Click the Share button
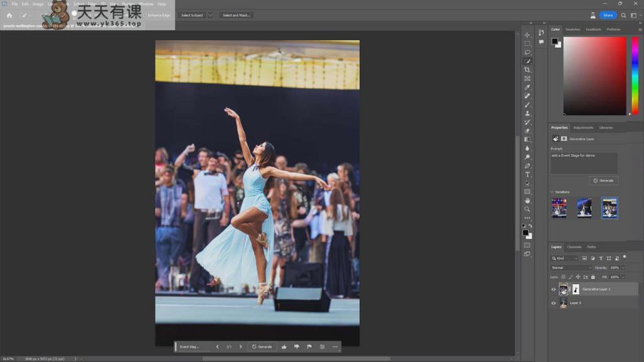 [608, 15]
